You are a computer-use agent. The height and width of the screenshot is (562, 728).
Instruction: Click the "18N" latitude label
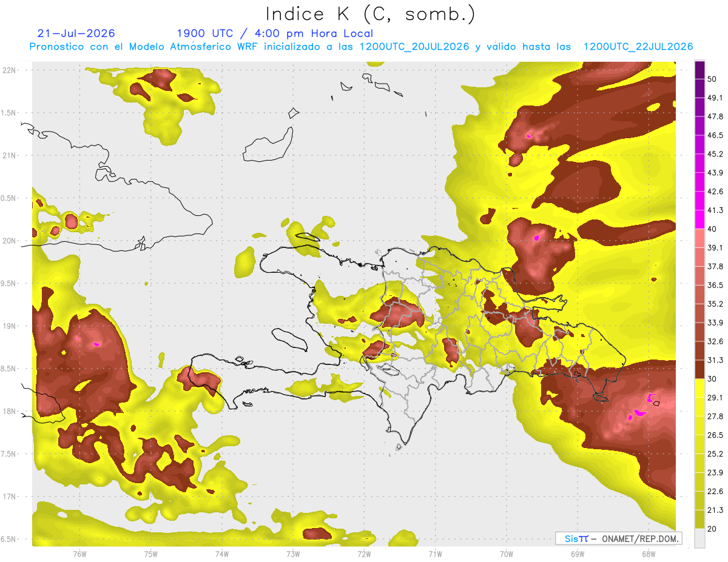10,411
